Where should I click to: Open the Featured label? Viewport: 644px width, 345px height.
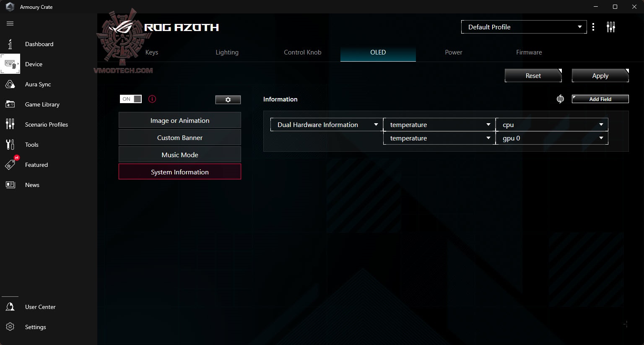tap(36, 165)
